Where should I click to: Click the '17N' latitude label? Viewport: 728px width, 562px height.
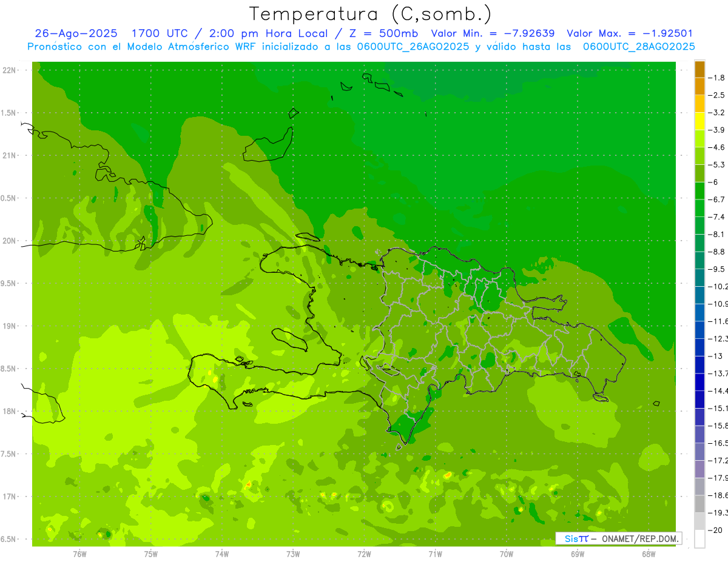click(9, 497)
